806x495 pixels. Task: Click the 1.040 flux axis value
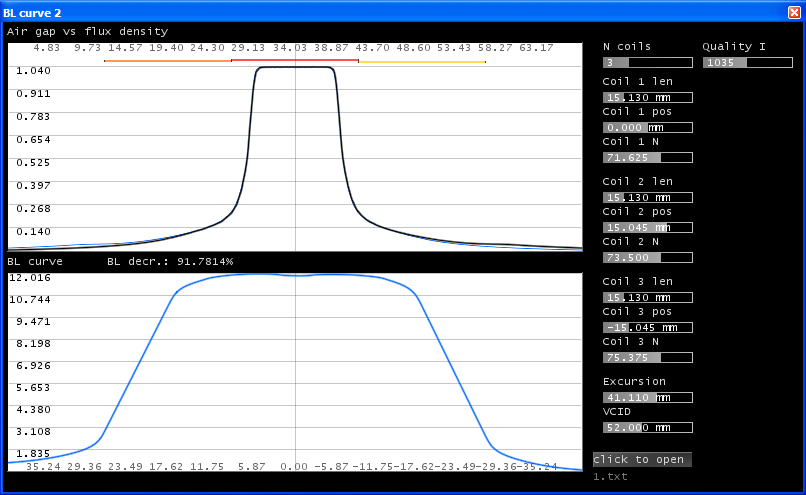[x=33, y=70]
